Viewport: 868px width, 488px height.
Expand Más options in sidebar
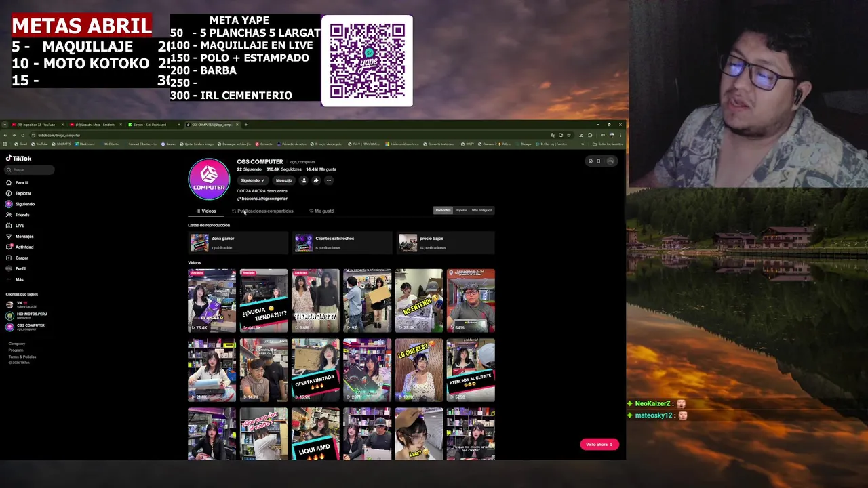pyautogui.click(x=16, y=279)
